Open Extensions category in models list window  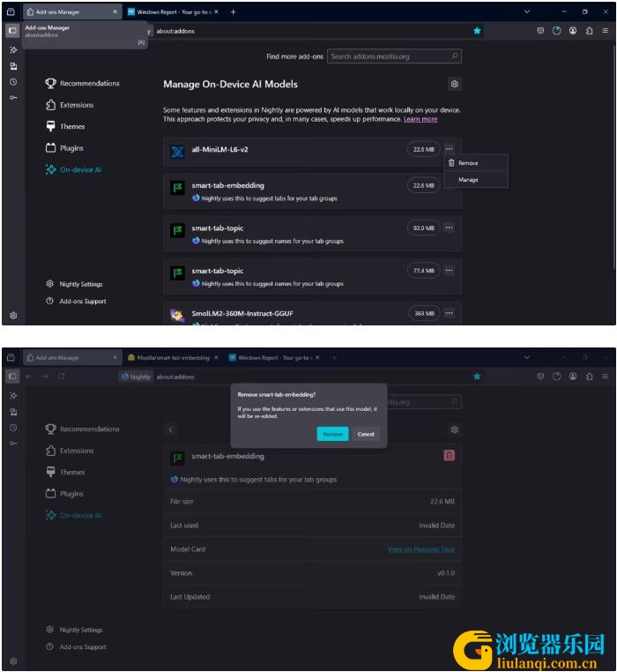(x=70, y=105)
